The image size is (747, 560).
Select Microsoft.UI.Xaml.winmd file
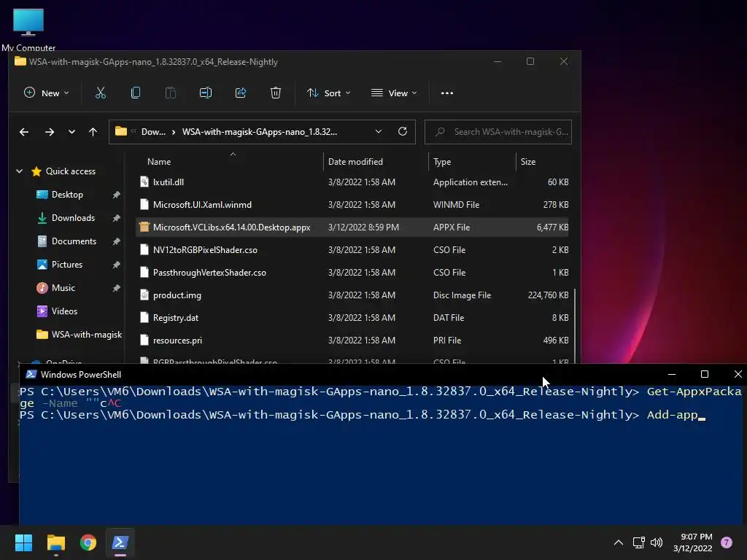[x=352, y=205]
